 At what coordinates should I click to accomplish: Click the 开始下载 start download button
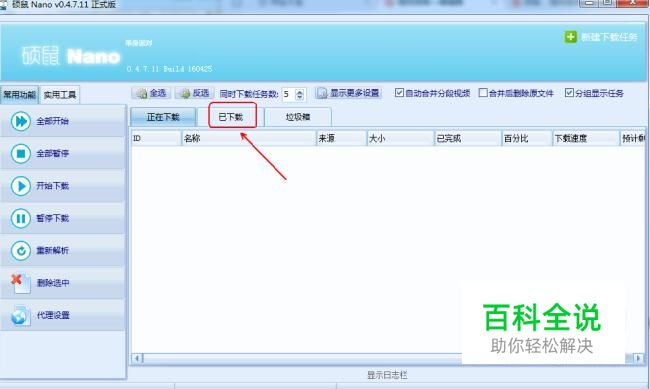(63, 186)
